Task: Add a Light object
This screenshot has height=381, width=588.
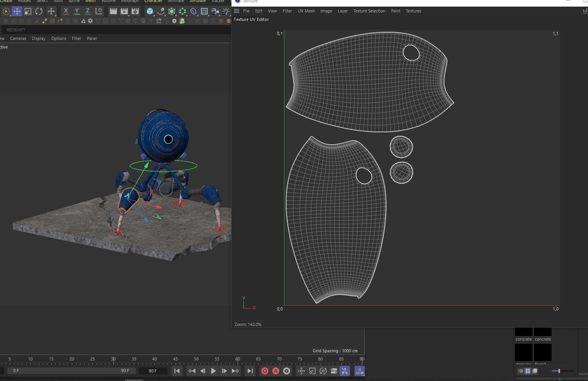Action: (x=226, y=11)
